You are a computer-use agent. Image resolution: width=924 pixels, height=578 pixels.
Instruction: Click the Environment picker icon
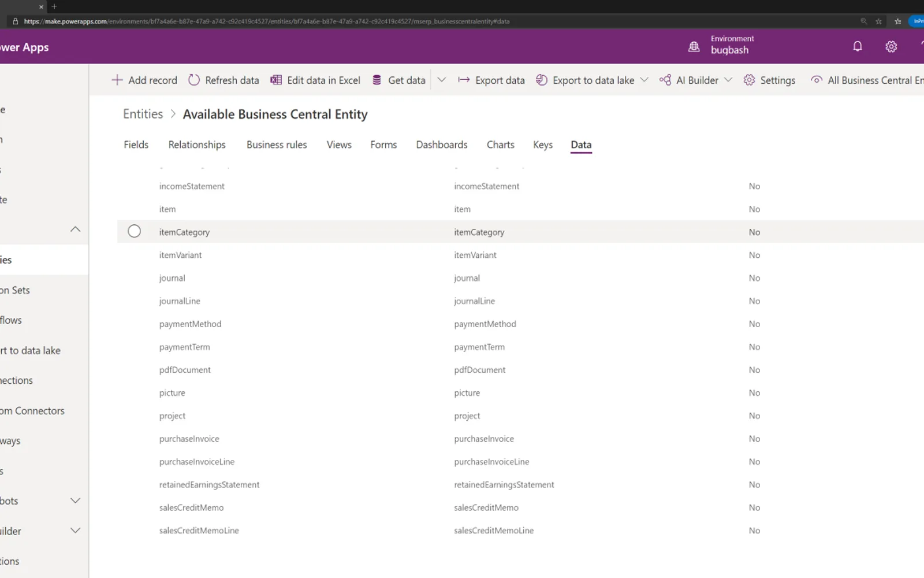(x=694, y=46)
